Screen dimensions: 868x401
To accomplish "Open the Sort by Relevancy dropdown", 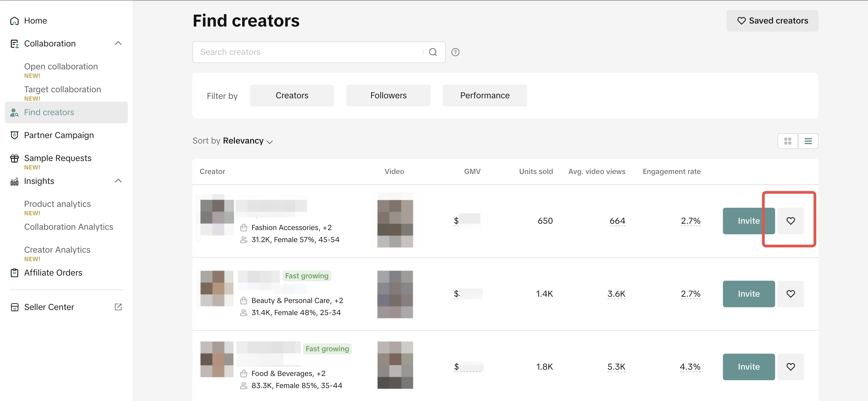I will pyautogui.click(x=247, y=141).
